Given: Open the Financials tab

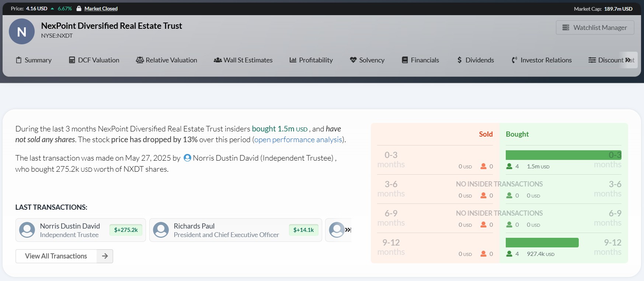Looking at the screenshot, I should click(x=420, y=60).
